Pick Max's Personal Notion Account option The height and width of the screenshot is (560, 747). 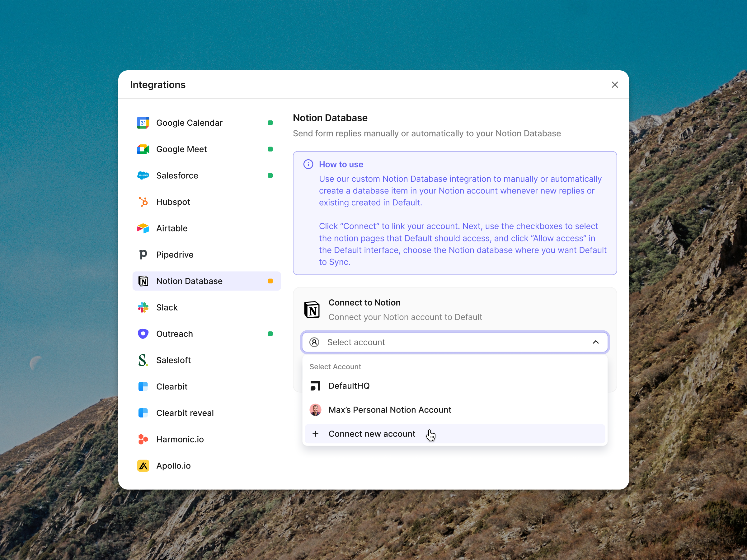tap(389, 410)
